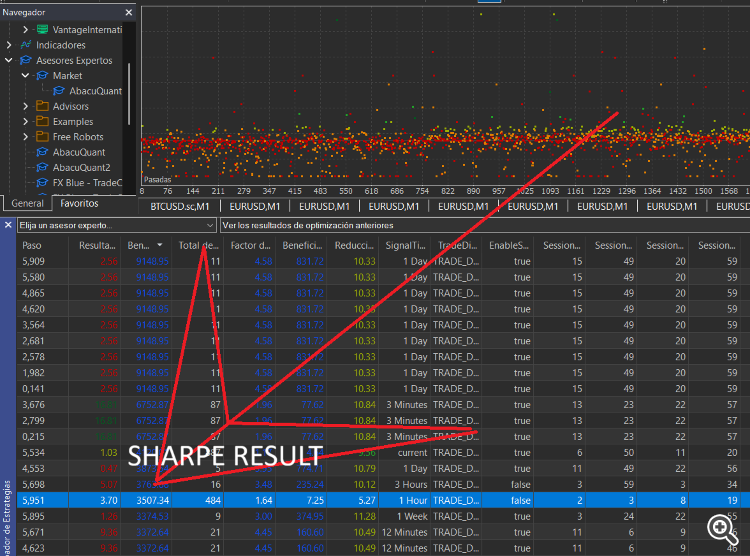750x556 pixels.
Task: Select optimization pass row 5,895
Action: coord(383,516)
